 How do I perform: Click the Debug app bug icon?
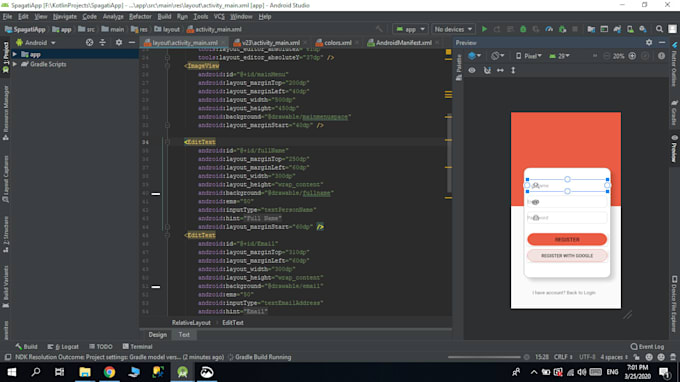[523, 29]
